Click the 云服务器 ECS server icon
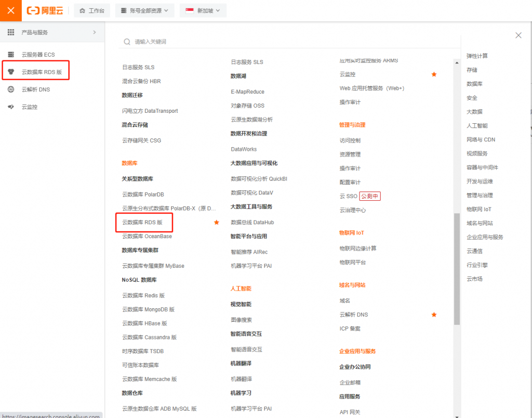The image size is (532, 418). [11, 55]
